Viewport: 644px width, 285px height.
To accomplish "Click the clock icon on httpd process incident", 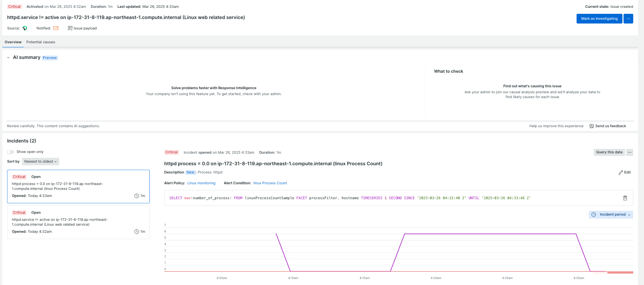I will 137,196.
